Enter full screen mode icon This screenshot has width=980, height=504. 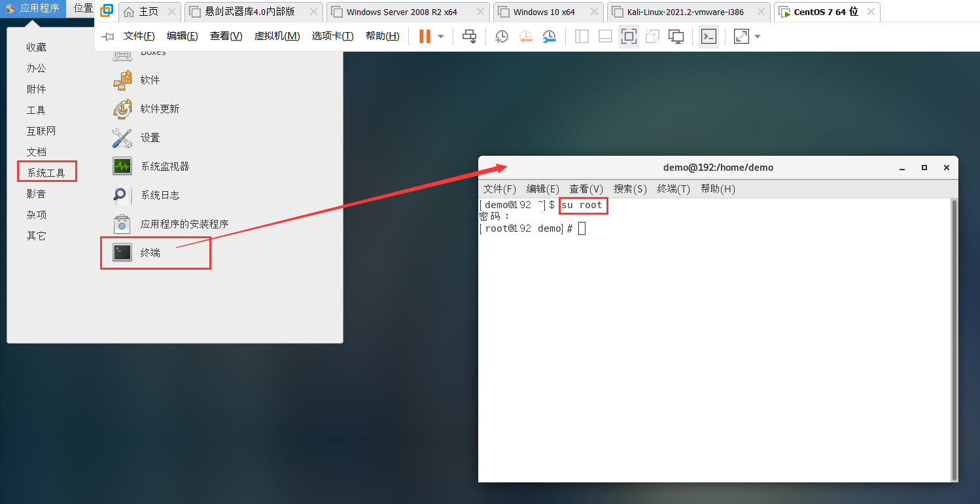pyautogui.click(x=629, y=37)
